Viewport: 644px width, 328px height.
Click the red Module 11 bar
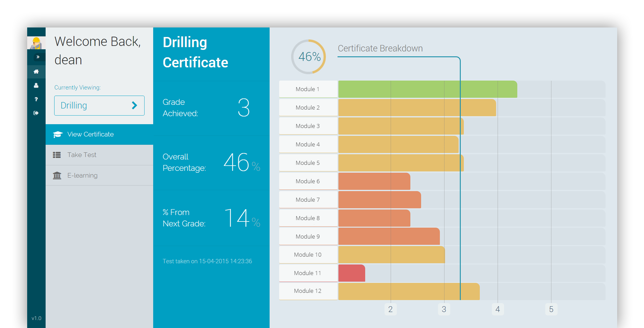click(x=352, y=273)
